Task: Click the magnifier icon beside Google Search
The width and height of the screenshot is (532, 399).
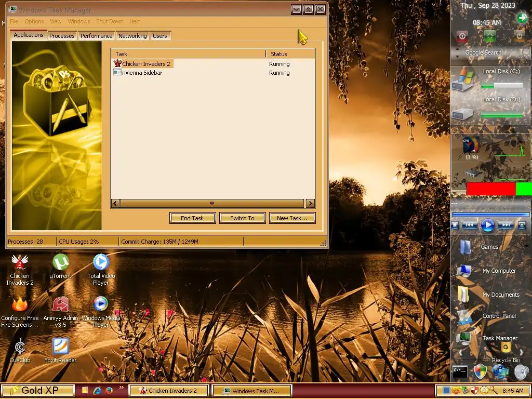Action: [x=526, y=52]
